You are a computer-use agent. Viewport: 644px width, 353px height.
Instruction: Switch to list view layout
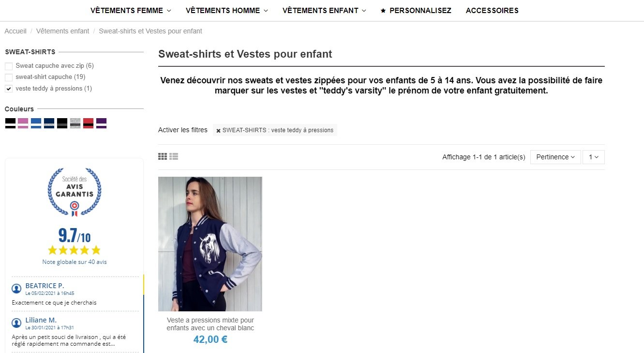pyautogui.click(x=174, y=156)
